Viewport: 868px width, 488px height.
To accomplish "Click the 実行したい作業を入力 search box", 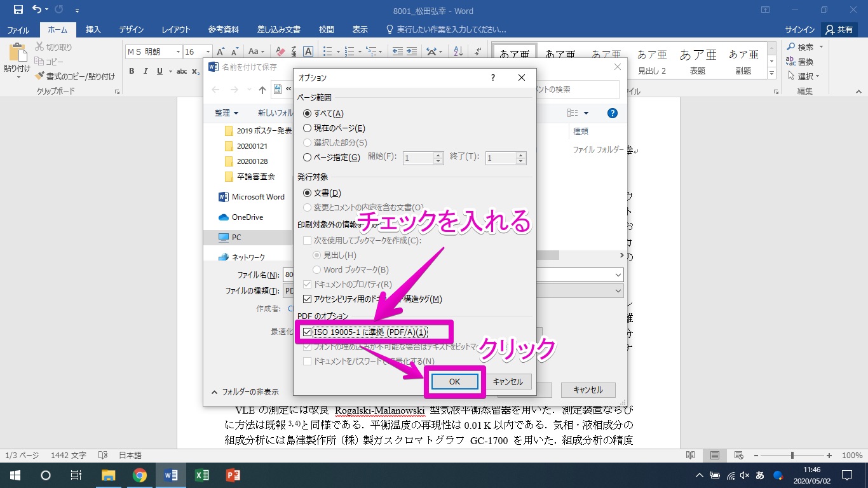I will click(446, 29).
